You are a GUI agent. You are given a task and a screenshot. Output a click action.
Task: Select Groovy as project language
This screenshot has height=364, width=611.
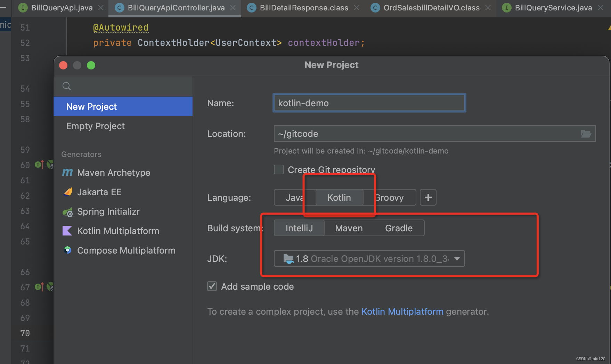(389, 198)
